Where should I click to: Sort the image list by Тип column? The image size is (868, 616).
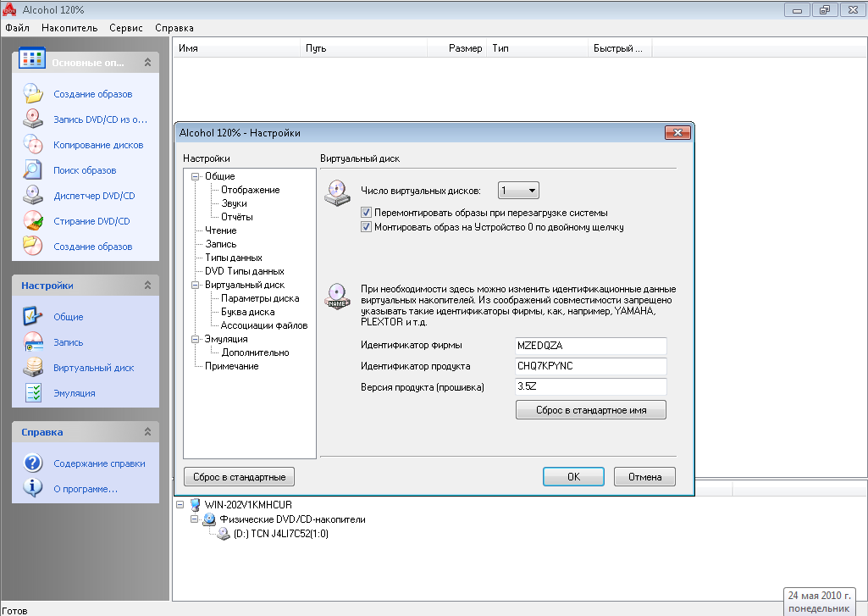(537, 48)
